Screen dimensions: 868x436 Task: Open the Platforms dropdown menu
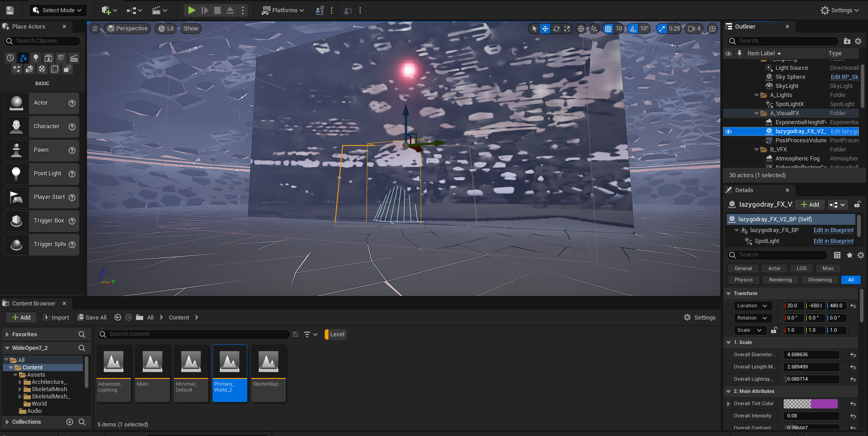pyautogui.click(x=283, y=10)
